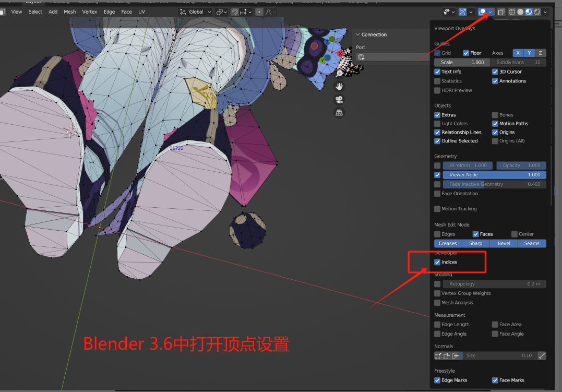Open the Edge menu

(109, 12)
